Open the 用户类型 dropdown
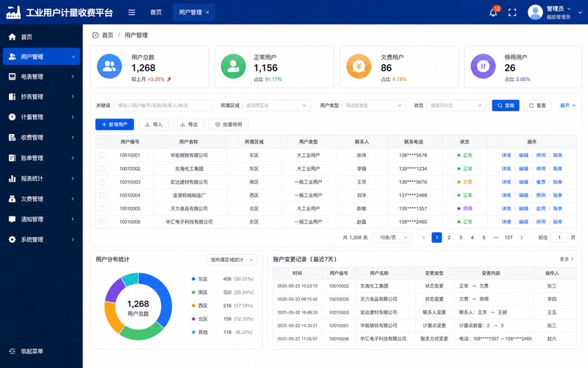The width and height of the screenshot is (588, 368). pos(373,105)
